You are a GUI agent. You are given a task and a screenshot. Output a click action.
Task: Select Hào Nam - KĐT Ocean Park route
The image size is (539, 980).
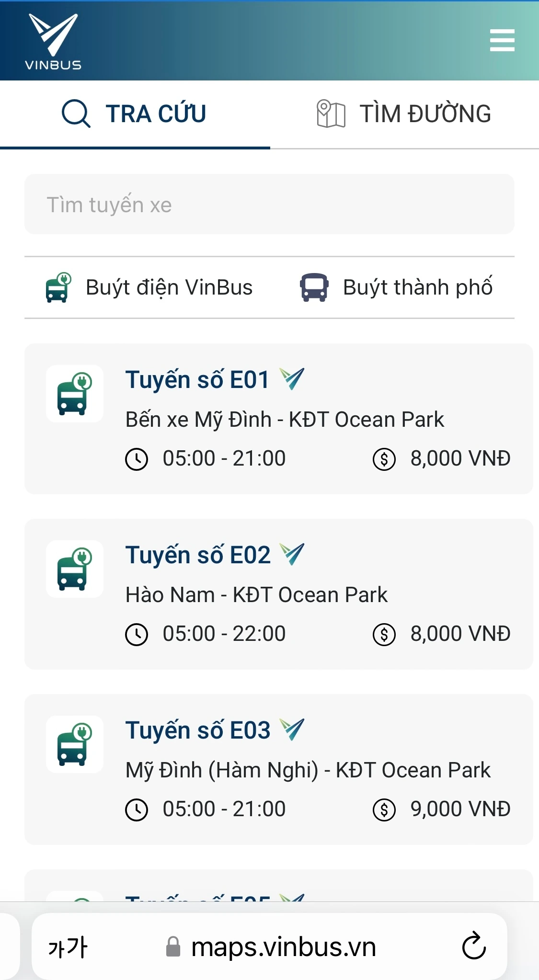point(256,595)
